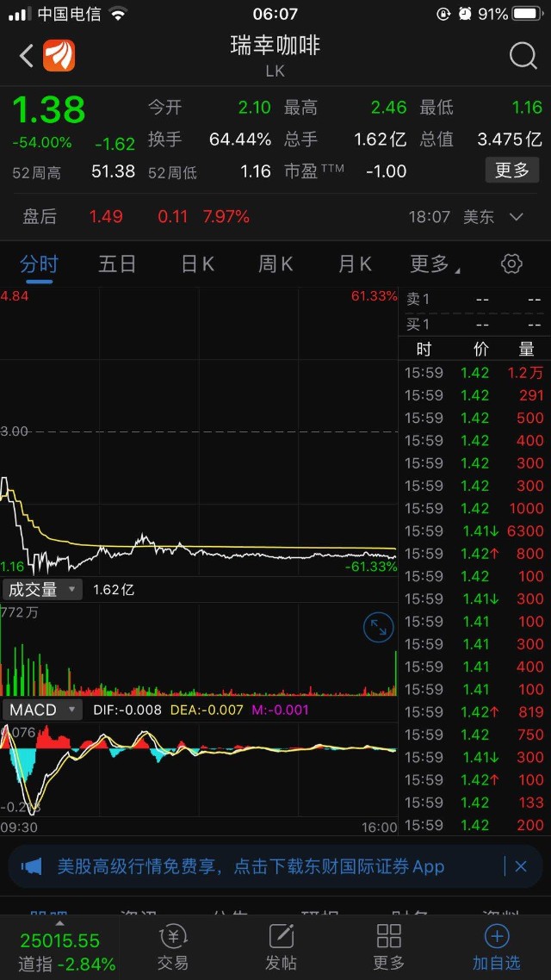
Task: Tap the 今开 value 2.10
Action: 254,108
